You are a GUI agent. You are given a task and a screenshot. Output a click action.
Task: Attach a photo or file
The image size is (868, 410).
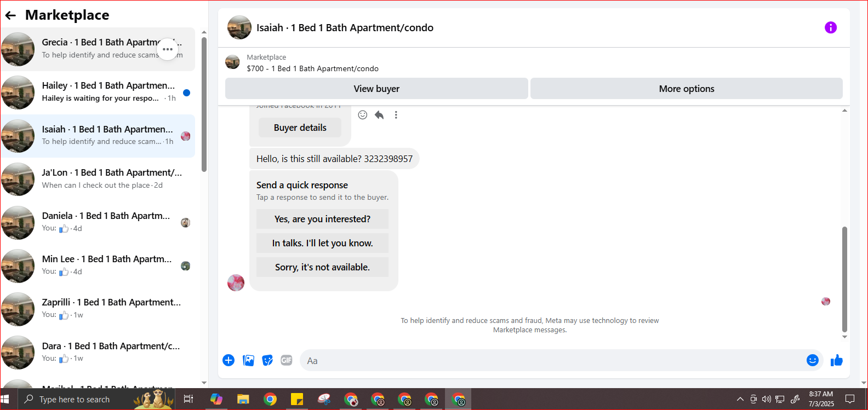(248, 360)
